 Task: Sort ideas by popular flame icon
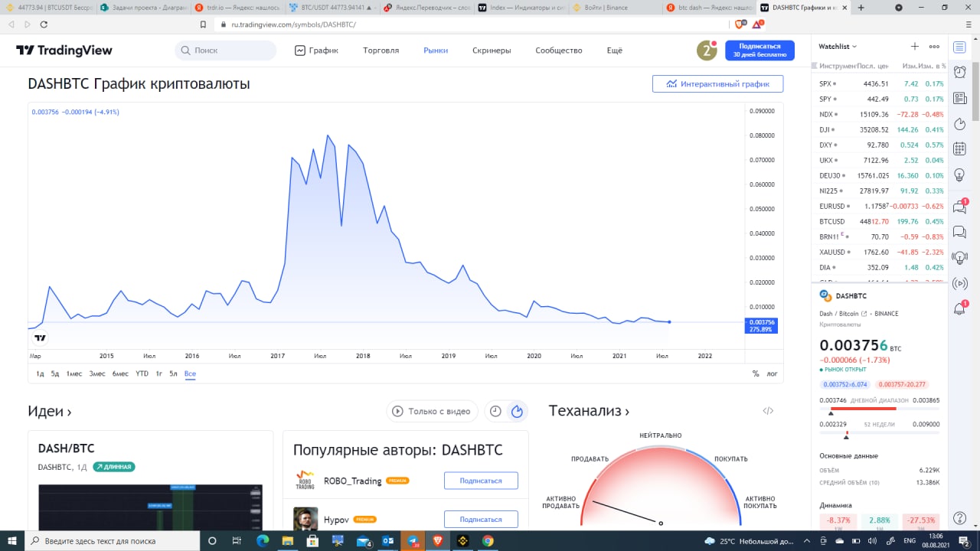[517, 411]
